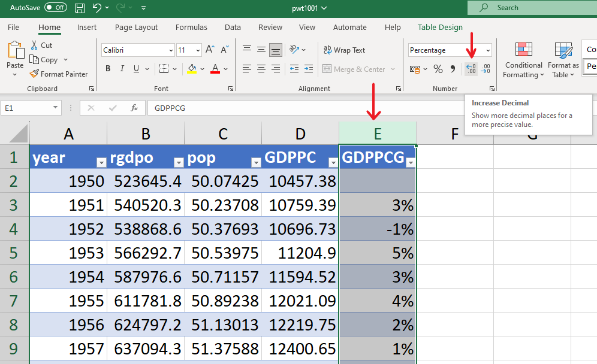Open the Percentage number format dropdown
Screen dimensions: 597x364
tap(488, 51)
